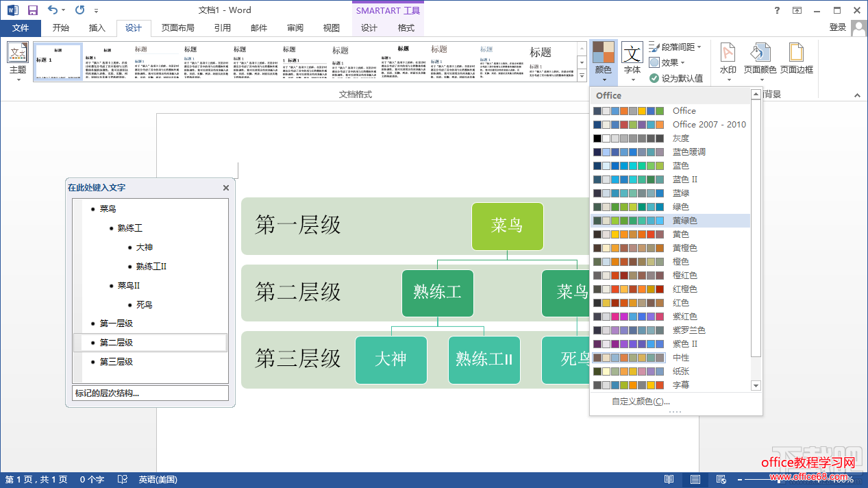This screenshot has width=868, height=488.
Task: Click the Help question mark icon
Action: point(777,10)
